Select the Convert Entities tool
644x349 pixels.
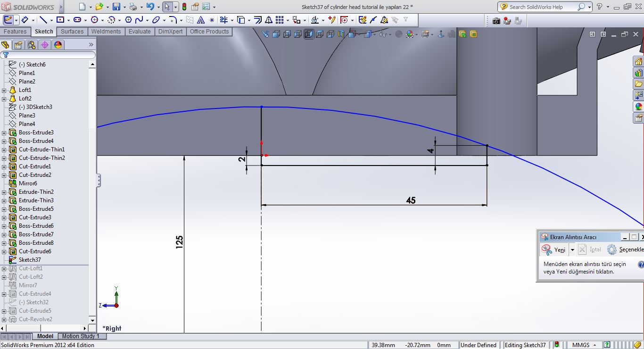tap(241, 20)
